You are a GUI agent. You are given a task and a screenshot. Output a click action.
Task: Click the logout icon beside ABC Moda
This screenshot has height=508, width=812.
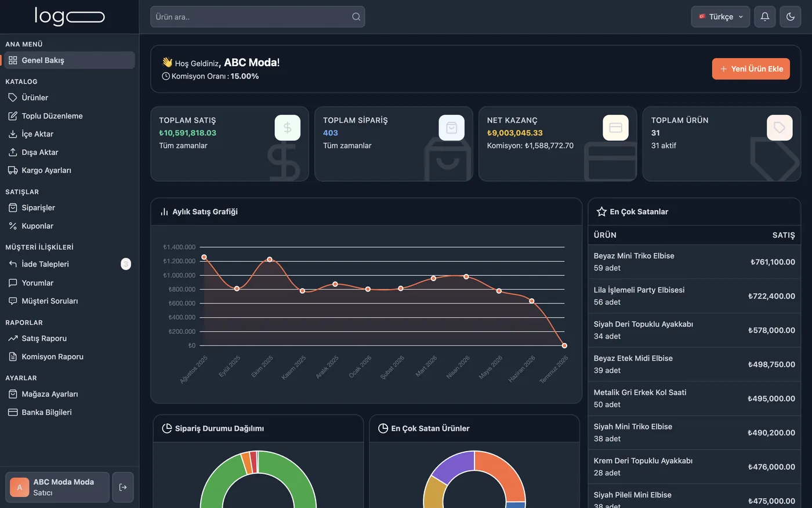123,487
